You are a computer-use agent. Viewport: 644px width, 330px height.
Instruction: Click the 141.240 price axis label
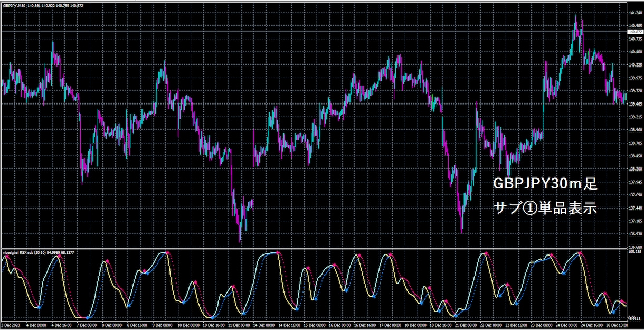click(635, 13)
